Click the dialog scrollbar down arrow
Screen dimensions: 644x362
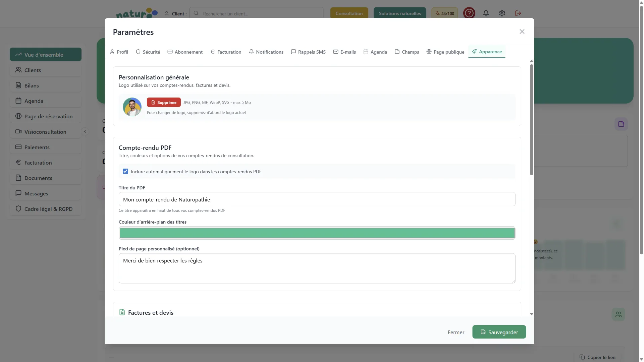click(x=531, y=314)
